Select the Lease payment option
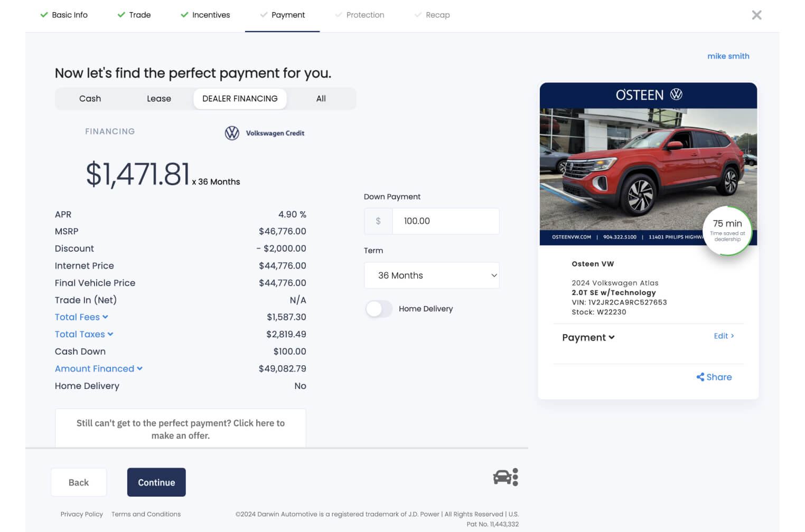Viewport: 805px width, 532px height. click(159, 99)
